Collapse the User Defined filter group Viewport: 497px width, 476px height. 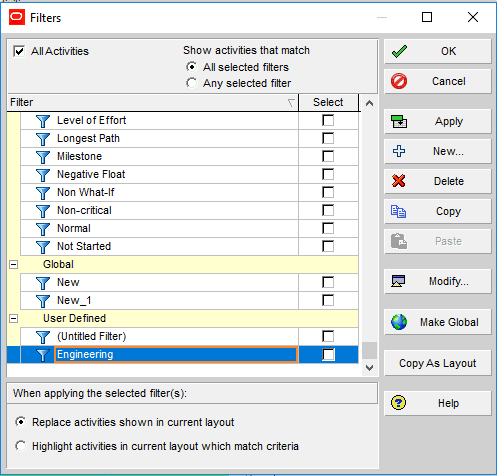[13, 319]
